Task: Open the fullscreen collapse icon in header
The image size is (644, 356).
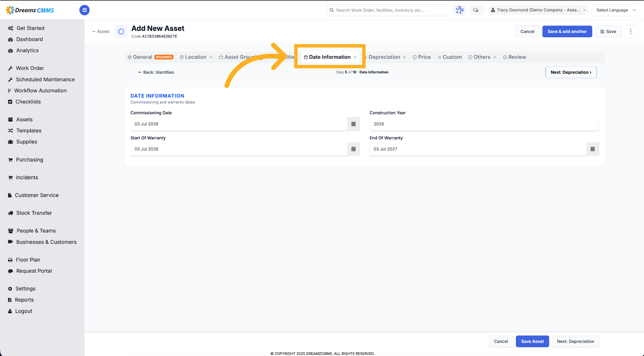Action: coord(460,10)
